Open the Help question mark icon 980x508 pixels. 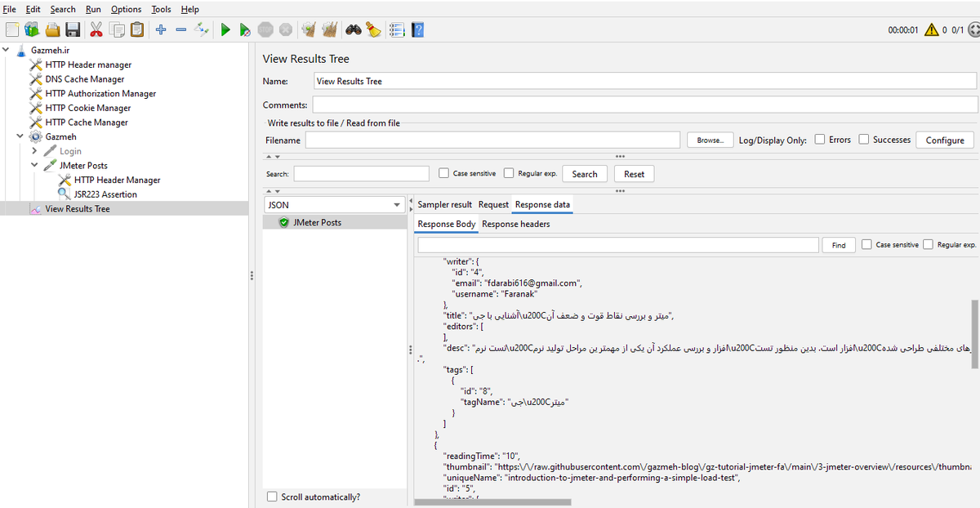pos(417,30)
